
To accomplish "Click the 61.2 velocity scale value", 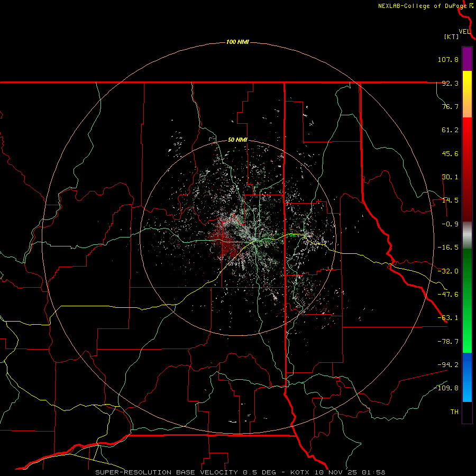I will coord(450,130).
